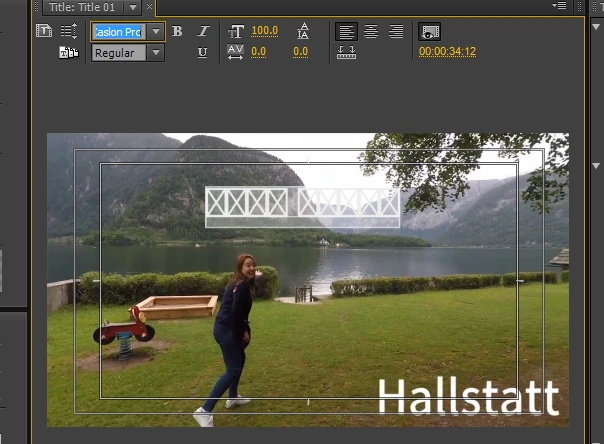Open Tab Stops icon
This screenshot has width=604, height=444.
click(346, 52)
